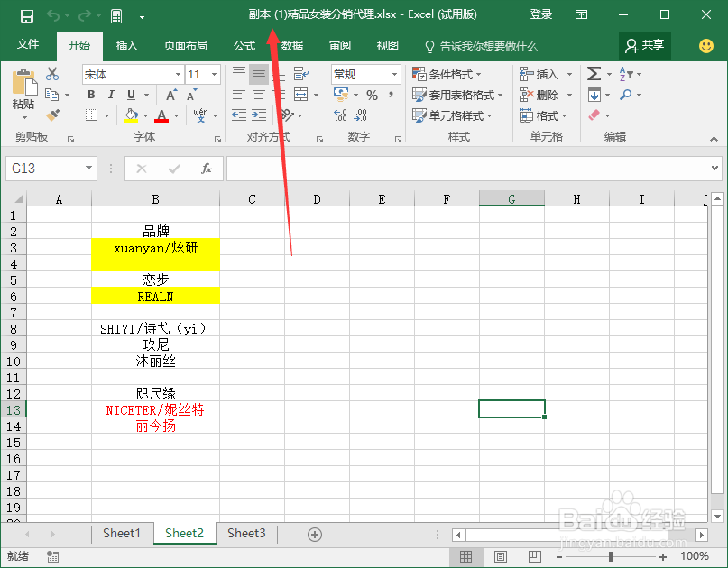The height and width of the screenshot is (568, 728).
Task: Apply comma style icon
Action: (x=391, y=95)
